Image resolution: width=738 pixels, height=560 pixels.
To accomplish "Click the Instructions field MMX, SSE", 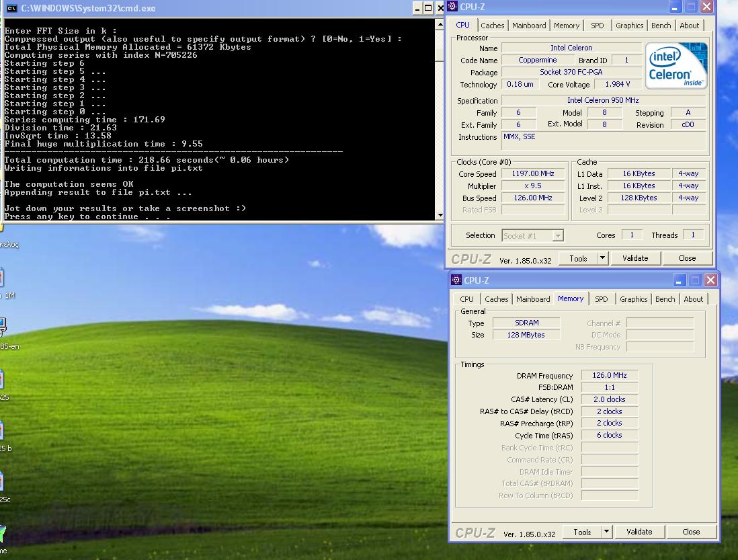I will 604,141.
